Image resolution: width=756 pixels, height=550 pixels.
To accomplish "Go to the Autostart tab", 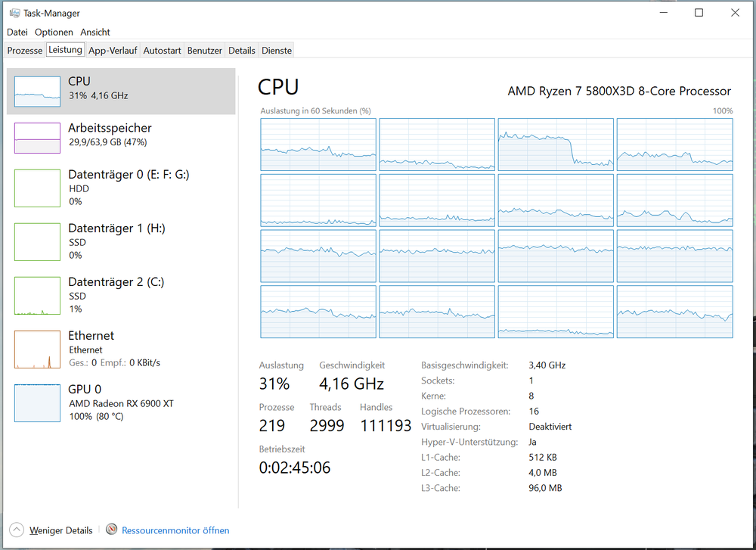I will point(162,51).
